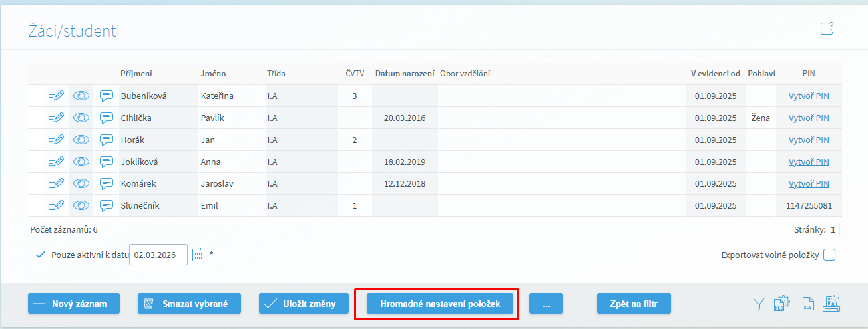
Task: Click the date field showing 02.03.2026
Action: 158,255
